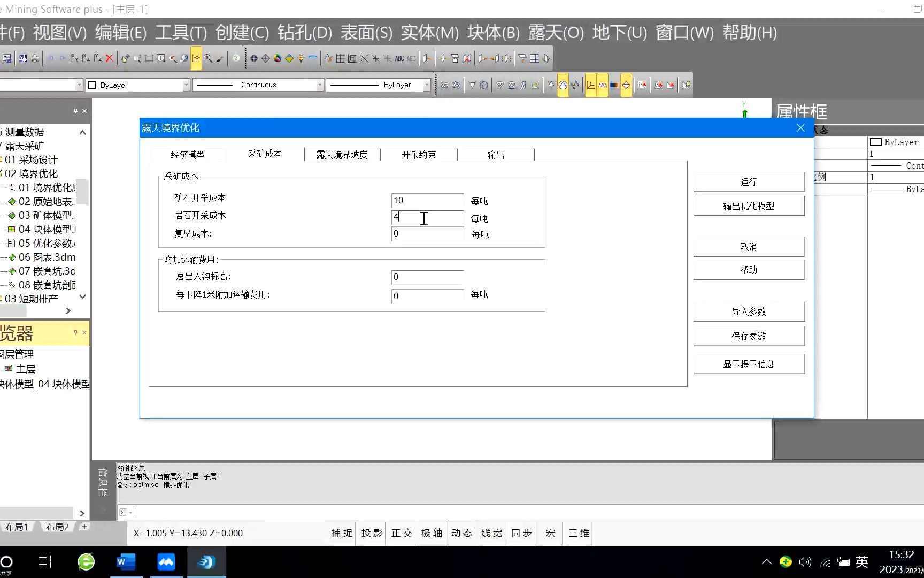Click the grid table icon in toolbar
The width and height of the screenshot is (924, 578).
point(534,58)
